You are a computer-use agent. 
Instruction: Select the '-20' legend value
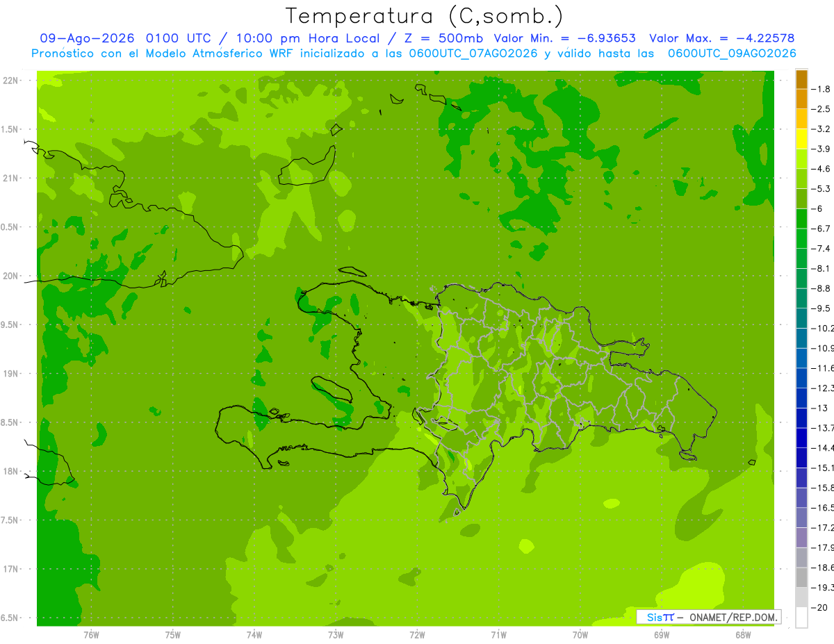tap(819, 607)
